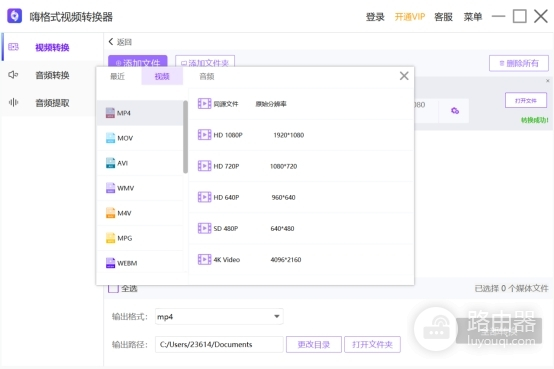Click the app logo icon in title bar
Viewport: 554px width, 369px height.
tap(14, 16)
